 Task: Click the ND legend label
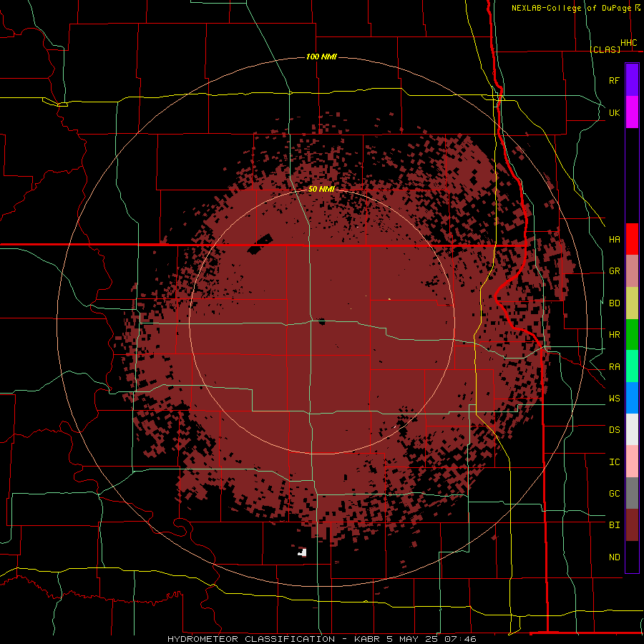(614, 557)
